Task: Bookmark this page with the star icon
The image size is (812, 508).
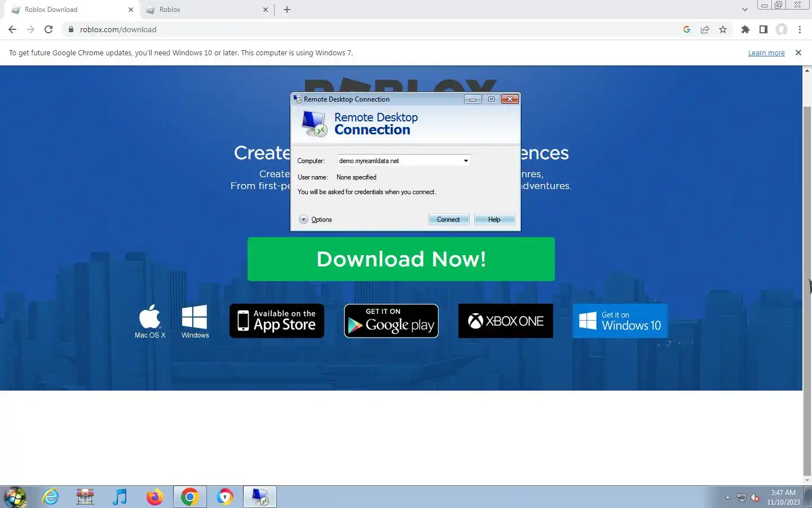Action: pos(723,29)
